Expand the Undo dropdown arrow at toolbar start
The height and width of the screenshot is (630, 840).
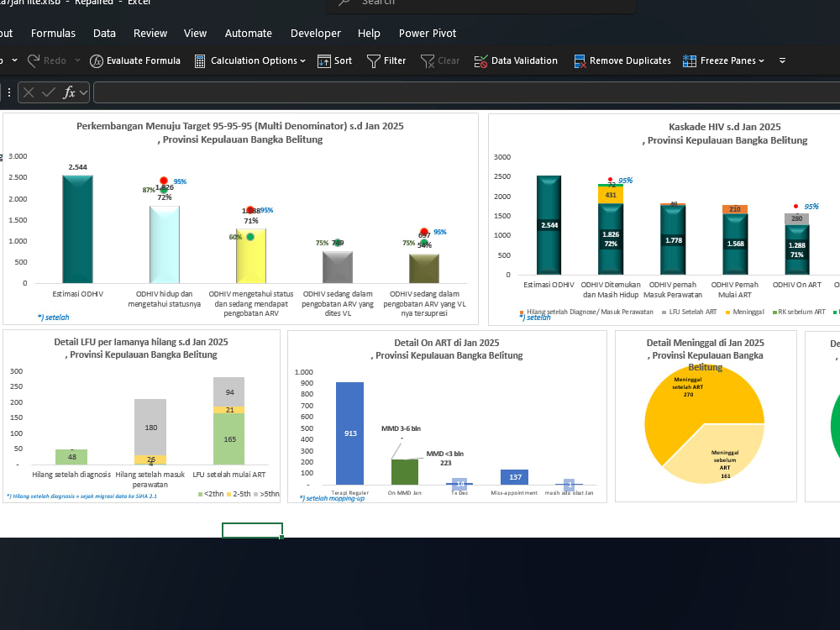point(14,60)
